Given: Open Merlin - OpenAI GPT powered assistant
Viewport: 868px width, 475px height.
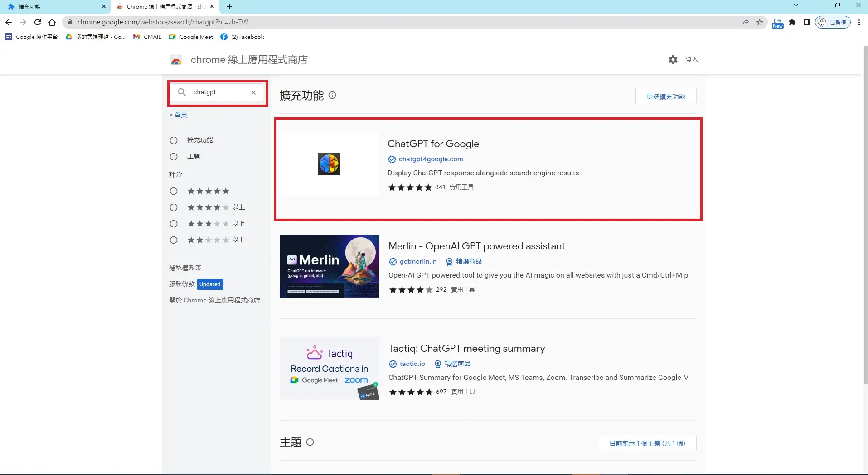Looking at the screenshot, I should click(x=477, y=246).
